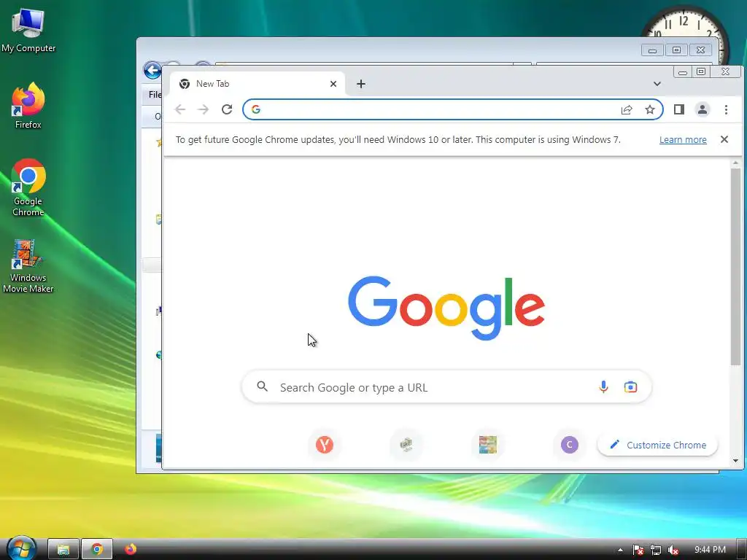Click the Chrome page scrollbar up arrow
The width and height of the screenshot is (747, 560).
[735, 163]
